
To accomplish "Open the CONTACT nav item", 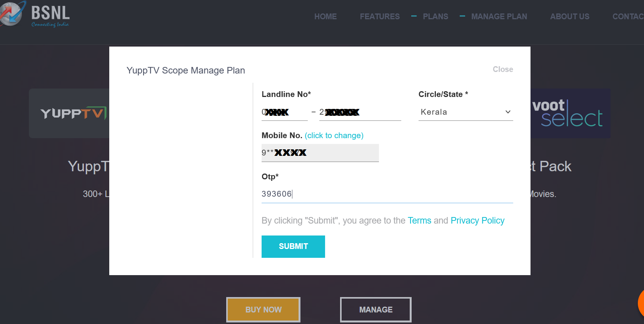I will coord(628,17).
